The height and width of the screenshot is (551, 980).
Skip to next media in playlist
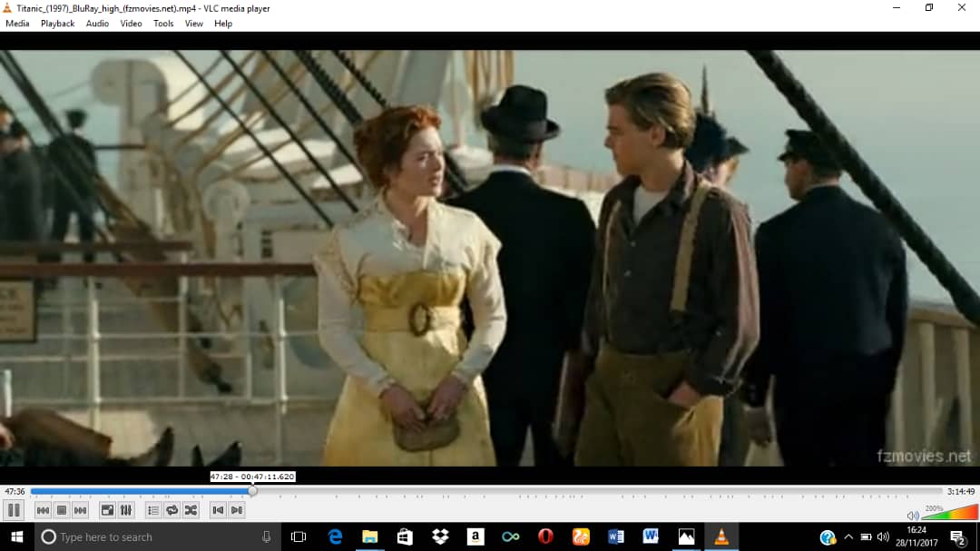[x=80, y=510]
